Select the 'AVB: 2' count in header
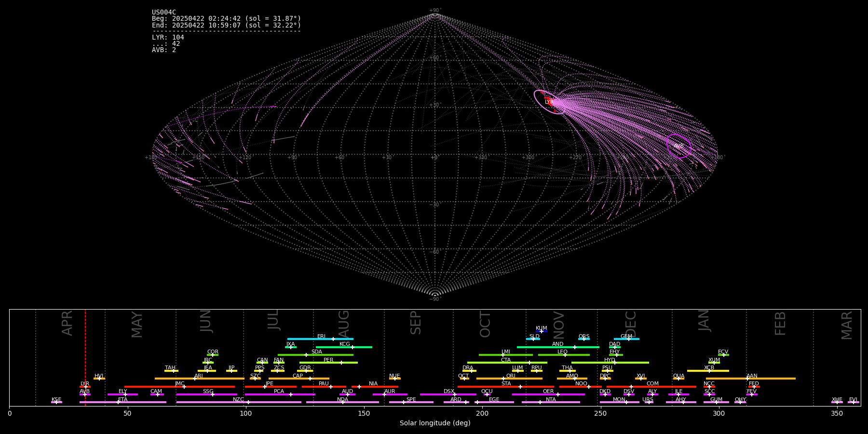This screenshot has height=434, width=868. click(164, 50)
